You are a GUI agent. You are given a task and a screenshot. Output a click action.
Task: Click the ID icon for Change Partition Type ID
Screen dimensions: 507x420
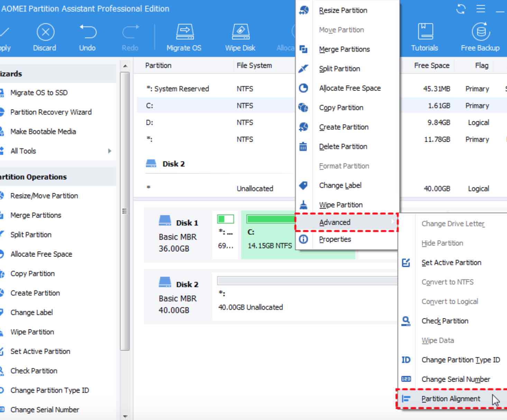point(406,360)
